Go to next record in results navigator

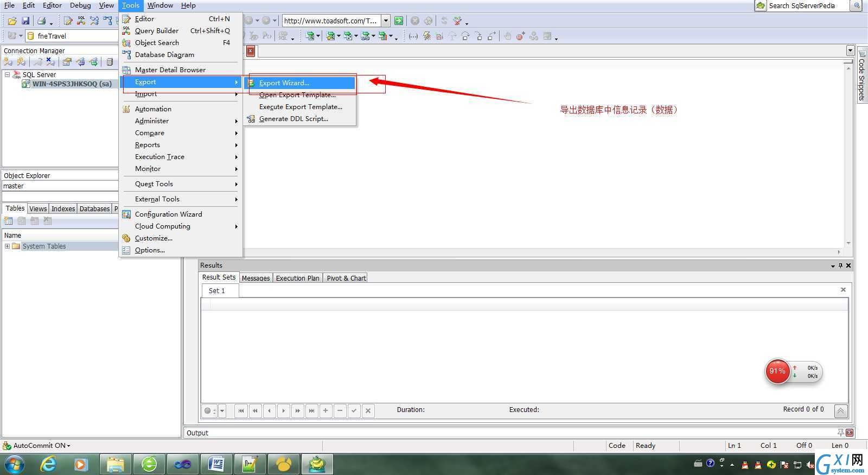point(283,411)
